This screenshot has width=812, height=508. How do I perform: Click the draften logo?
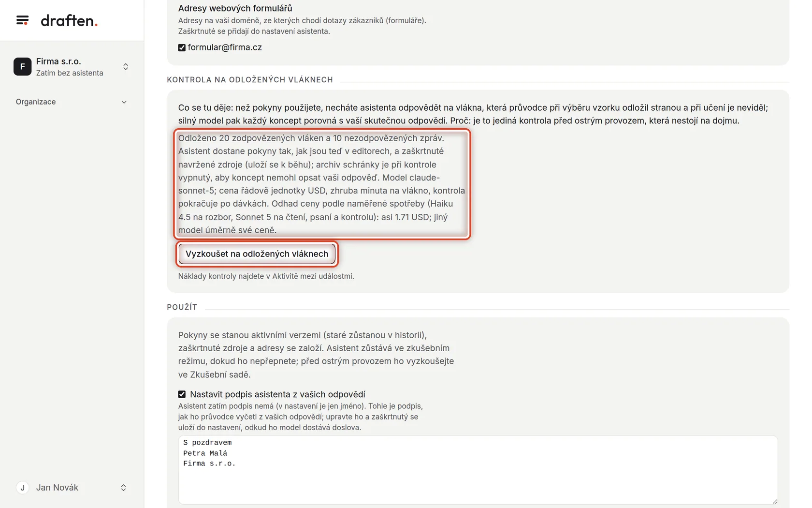[x=69, y=20]
